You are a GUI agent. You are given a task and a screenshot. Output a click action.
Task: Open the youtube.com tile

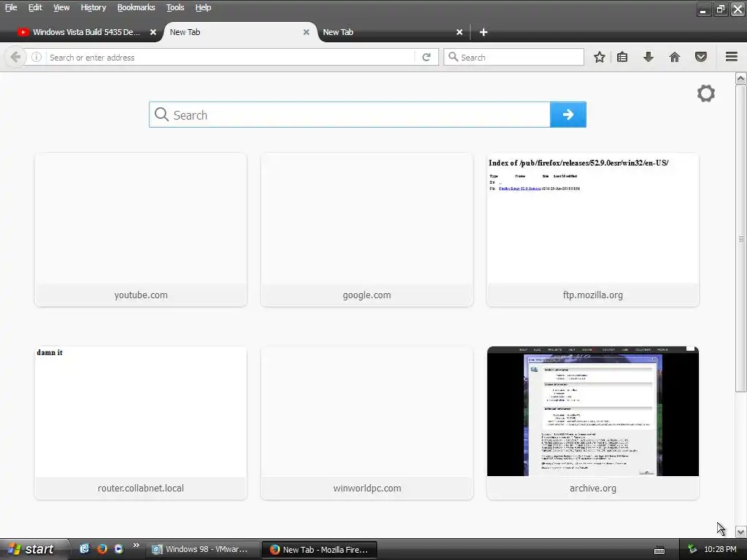141,230
